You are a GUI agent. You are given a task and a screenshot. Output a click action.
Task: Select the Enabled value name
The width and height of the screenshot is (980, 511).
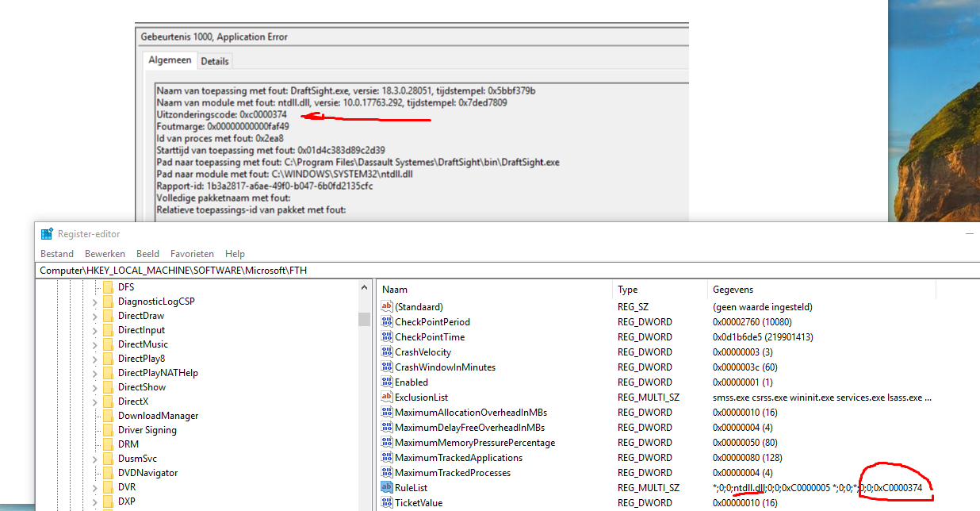pos(412,382)
